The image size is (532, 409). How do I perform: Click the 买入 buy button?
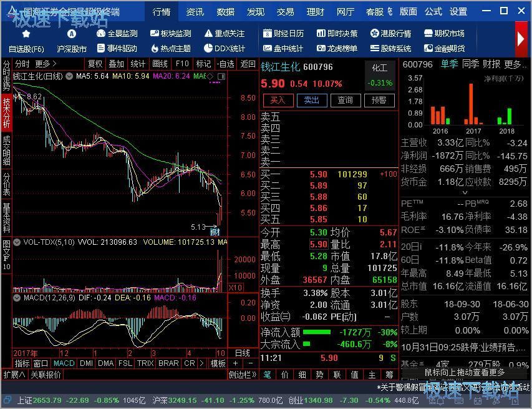(278, 100)
